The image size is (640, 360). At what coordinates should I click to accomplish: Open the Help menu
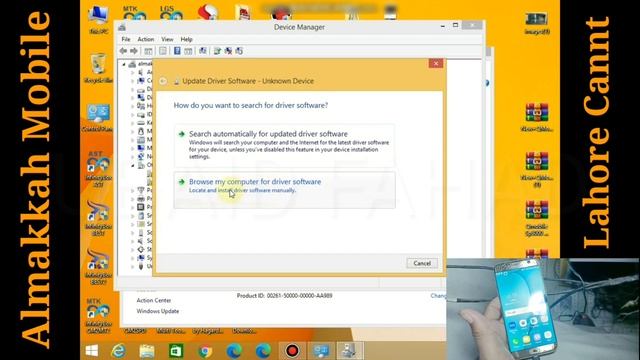(187, 39)
